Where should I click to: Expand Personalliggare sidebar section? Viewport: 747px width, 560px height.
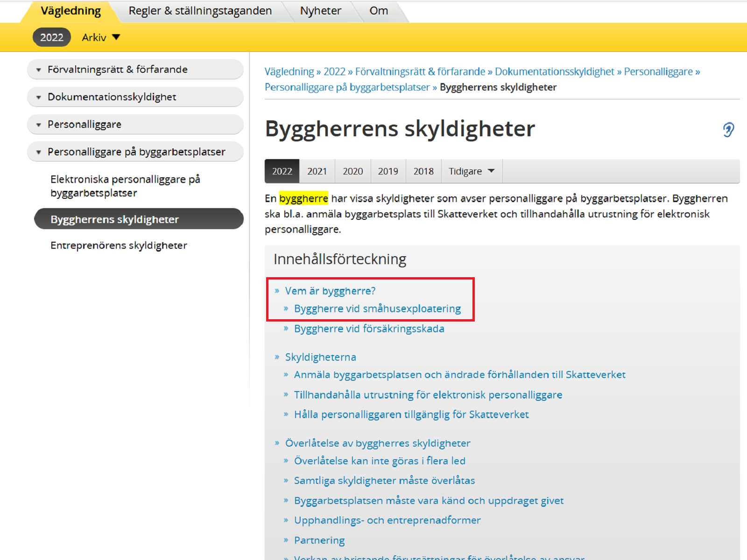click(135, 125)
